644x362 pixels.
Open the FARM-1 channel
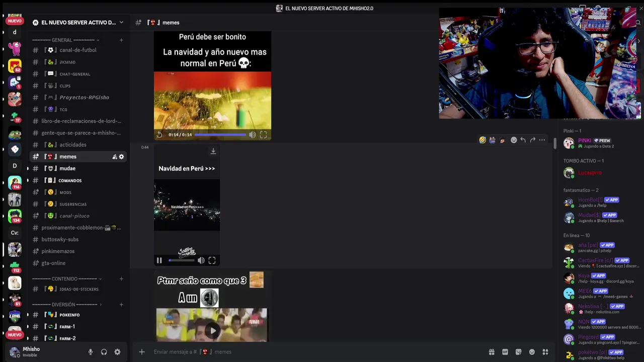click(x=77, y=327)
